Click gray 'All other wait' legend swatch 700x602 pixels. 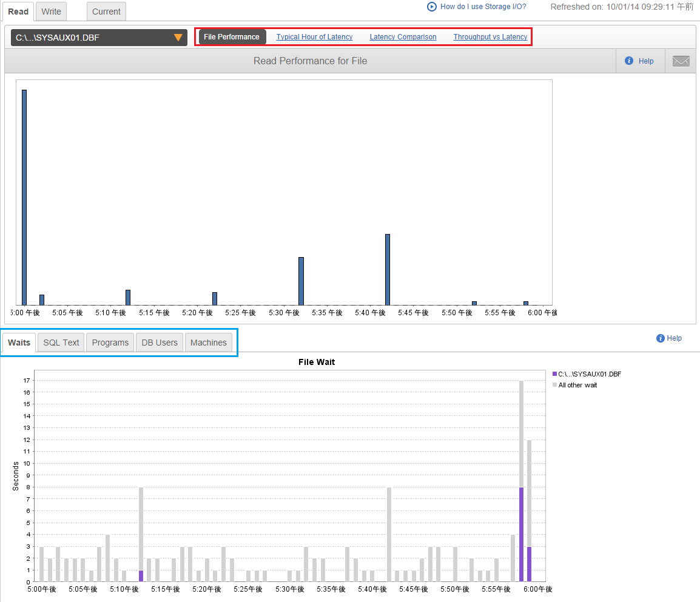click(554, 385)
